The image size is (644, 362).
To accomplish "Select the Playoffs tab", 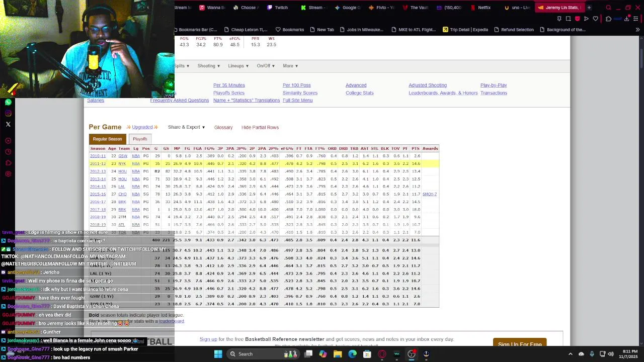I will (x=140, y=139).
